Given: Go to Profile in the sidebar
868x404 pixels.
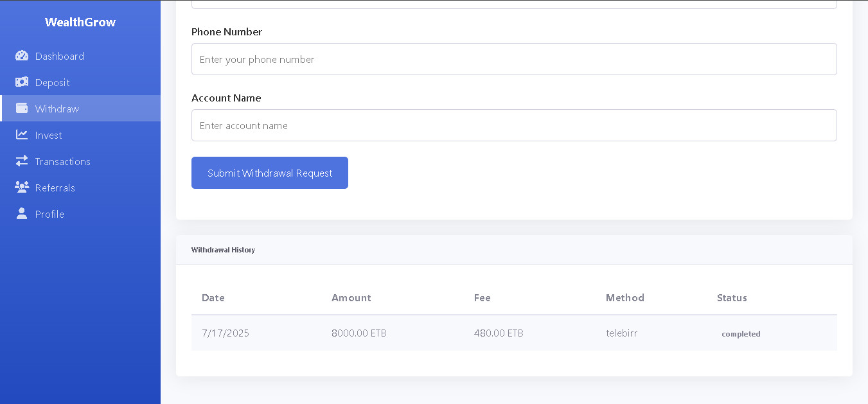Looking at the screenshot, I should (80, 214).
